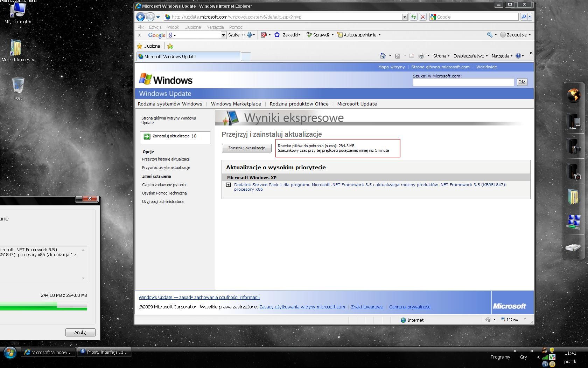Open the zoom level 115% dropdown arrow
This screenshot has width=588, height=368.
pyautogui.click(x=525, y=319)
